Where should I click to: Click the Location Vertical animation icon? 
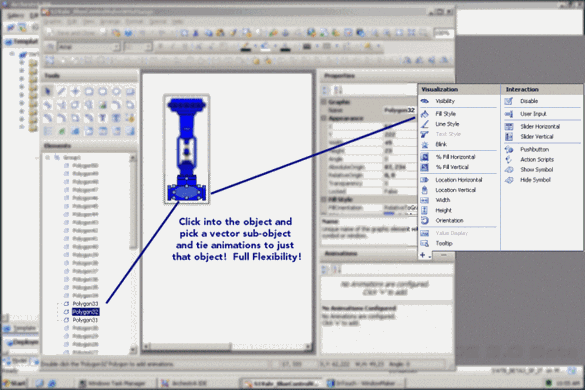pyautogui.click(x=425, y=190)
